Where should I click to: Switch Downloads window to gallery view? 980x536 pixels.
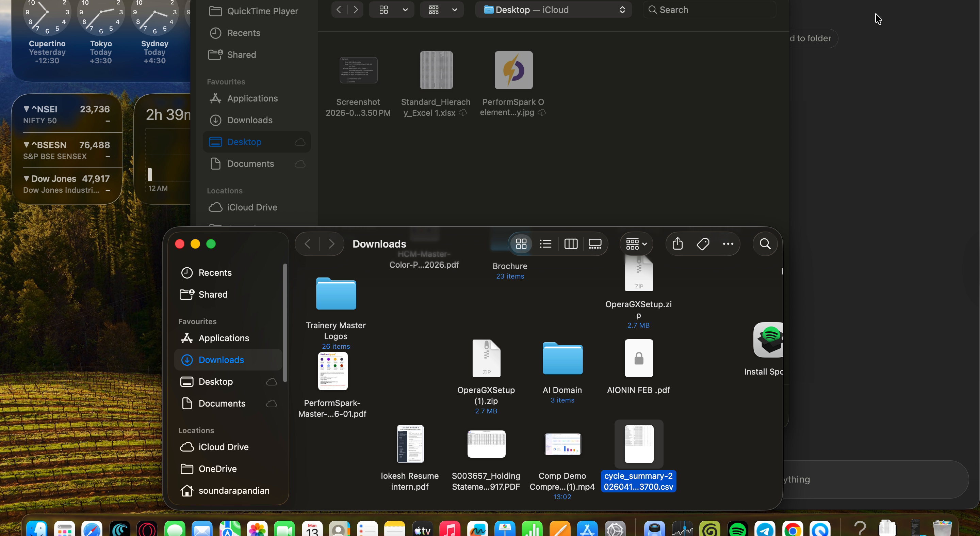pyautogui.click(x=595, y=243)
